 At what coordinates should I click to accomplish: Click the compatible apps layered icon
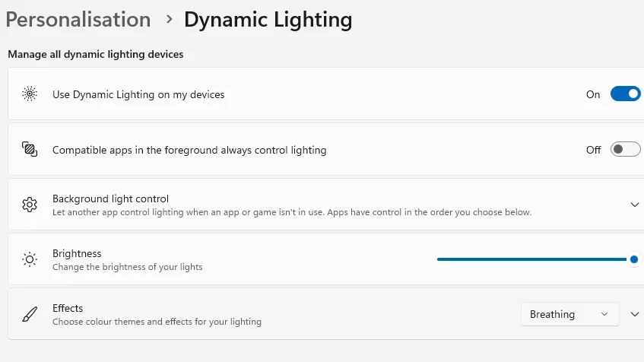[30, 149]
